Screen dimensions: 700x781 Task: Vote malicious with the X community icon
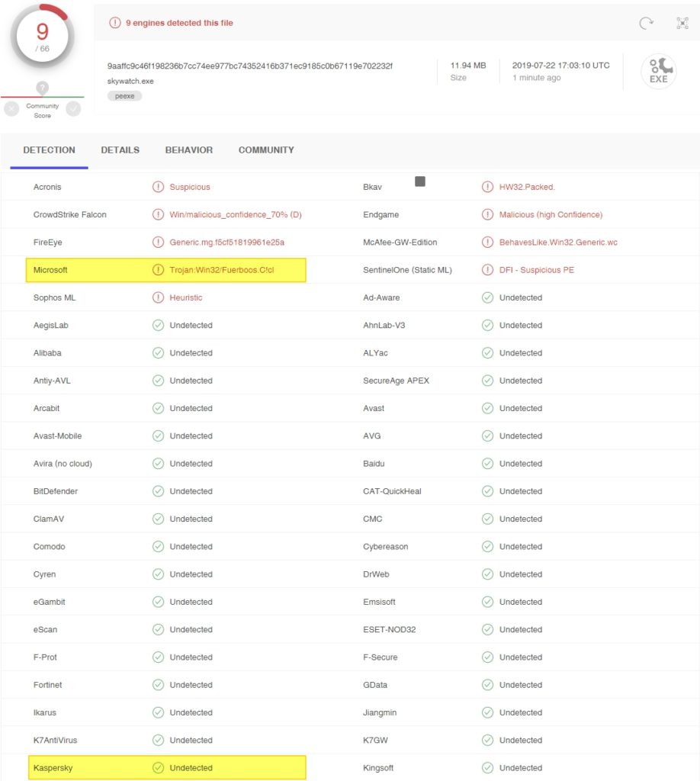coord(11,108)
